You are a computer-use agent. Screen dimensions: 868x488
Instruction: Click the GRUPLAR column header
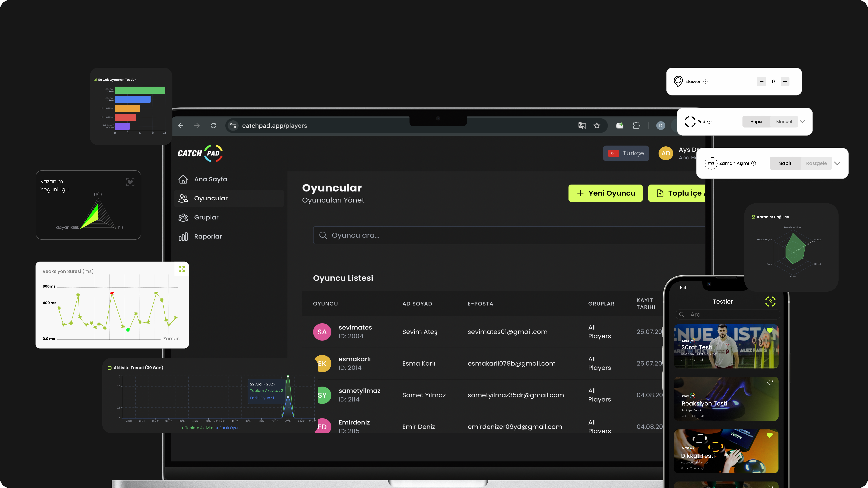[x=601, y=304]
